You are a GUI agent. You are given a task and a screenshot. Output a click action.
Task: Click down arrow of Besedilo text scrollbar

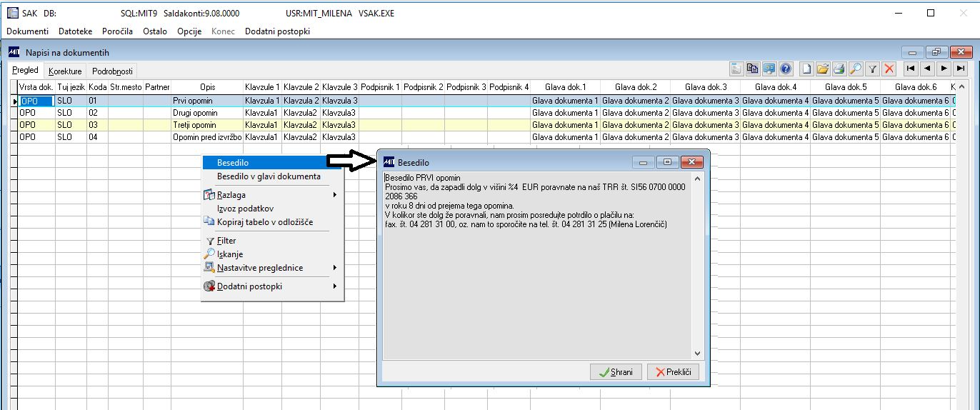(698, 353)
